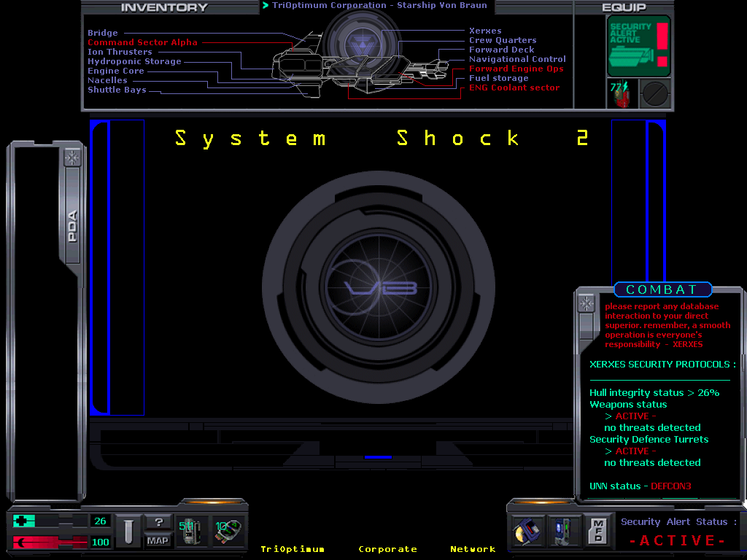Open the INVENTORY panel header

coord(164,7)
